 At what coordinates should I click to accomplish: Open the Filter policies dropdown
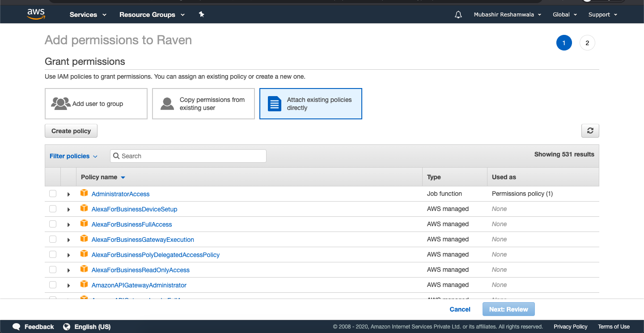(x=73, y=156)
